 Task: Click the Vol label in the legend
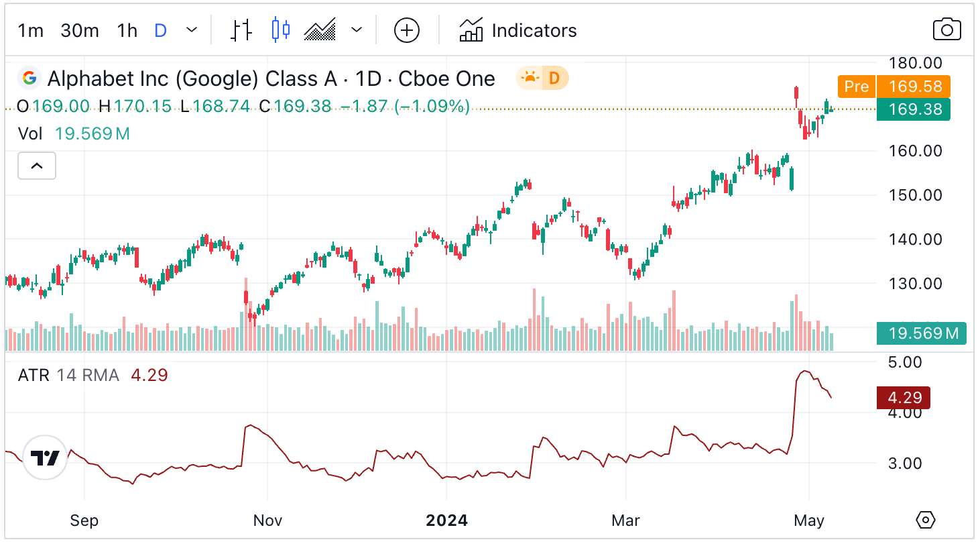[x=30, y=133]
